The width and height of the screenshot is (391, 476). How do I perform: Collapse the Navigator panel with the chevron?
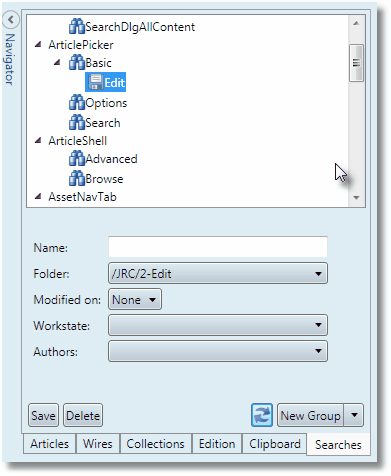(x=11, y=20)
